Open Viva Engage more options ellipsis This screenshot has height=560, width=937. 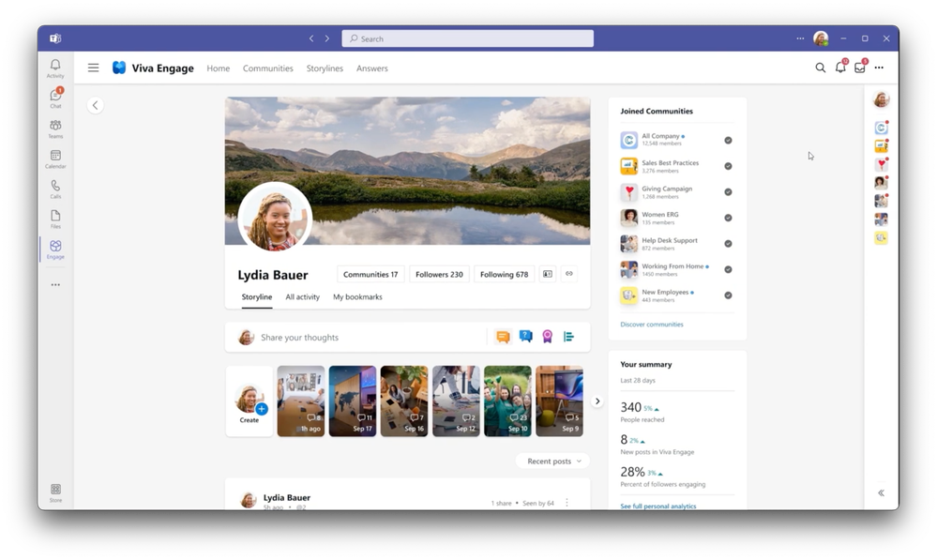[x=879, y=68]
